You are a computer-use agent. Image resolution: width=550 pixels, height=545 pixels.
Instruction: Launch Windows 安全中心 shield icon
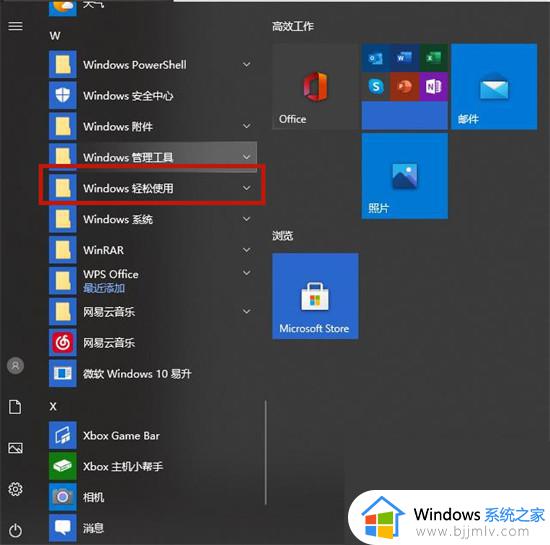coord(63,96)
